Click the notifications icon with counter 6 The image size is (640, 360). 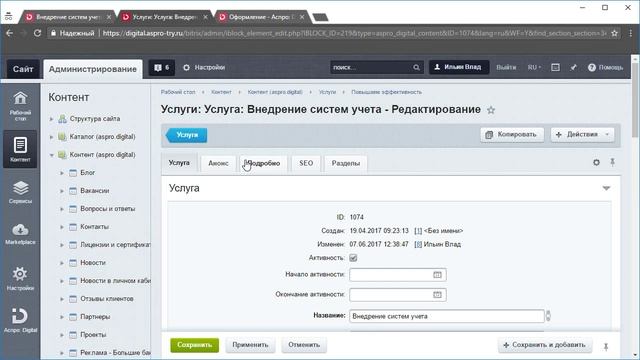(162, 67)
